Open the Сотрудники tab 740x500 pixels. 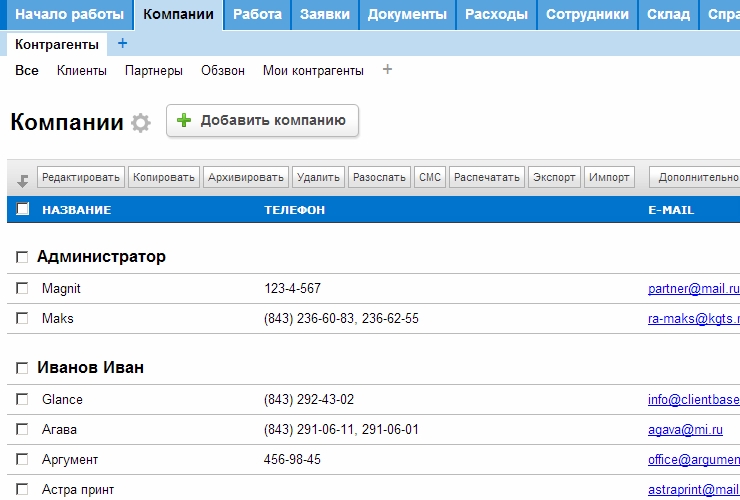click(587, 14)
